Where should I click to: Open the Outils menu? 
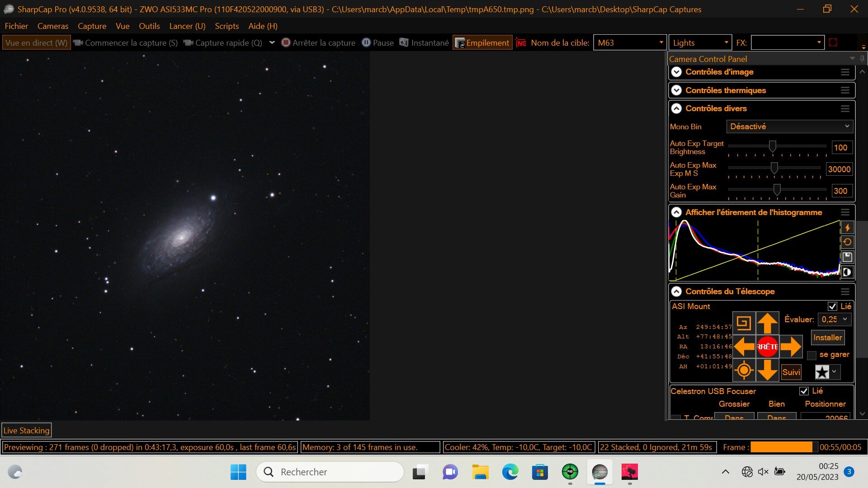click(149, 26)
